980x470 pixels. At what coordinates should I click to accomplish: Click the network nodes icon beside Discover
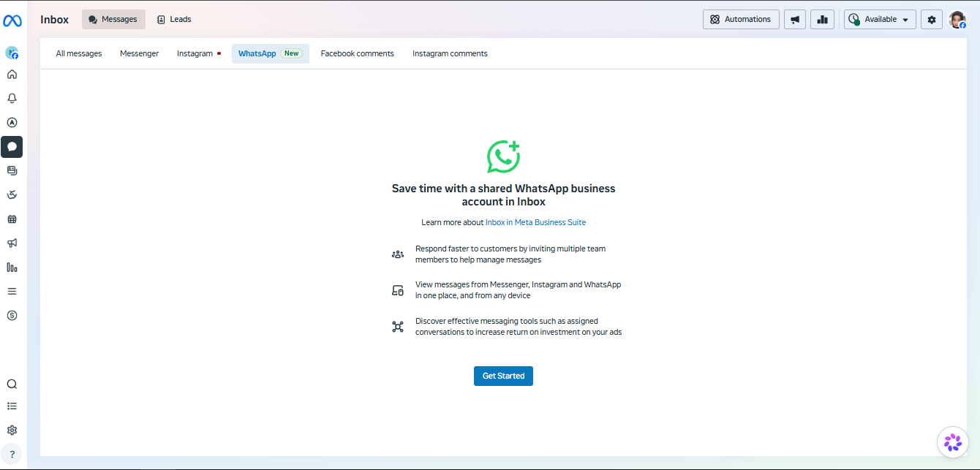[398, 327]
